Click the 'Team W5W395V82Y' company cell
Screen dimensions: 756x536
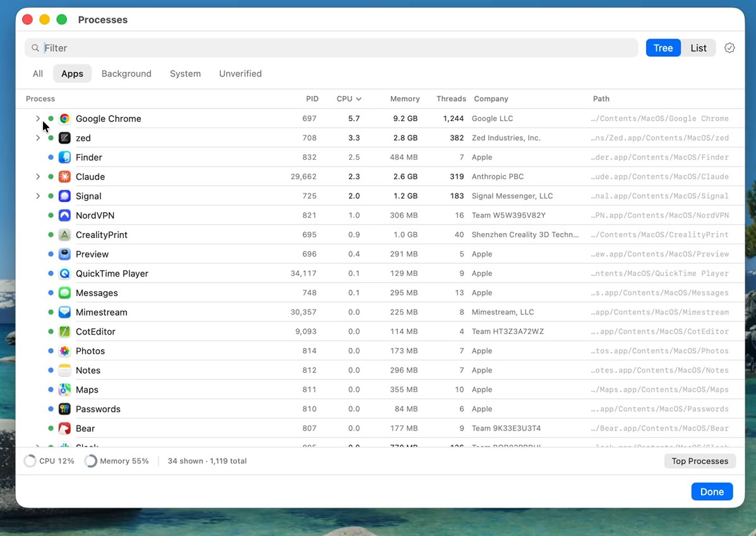tap(508, 215)
